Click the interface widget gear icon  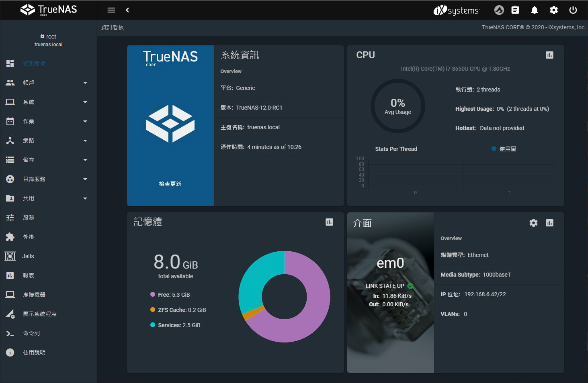533,223
